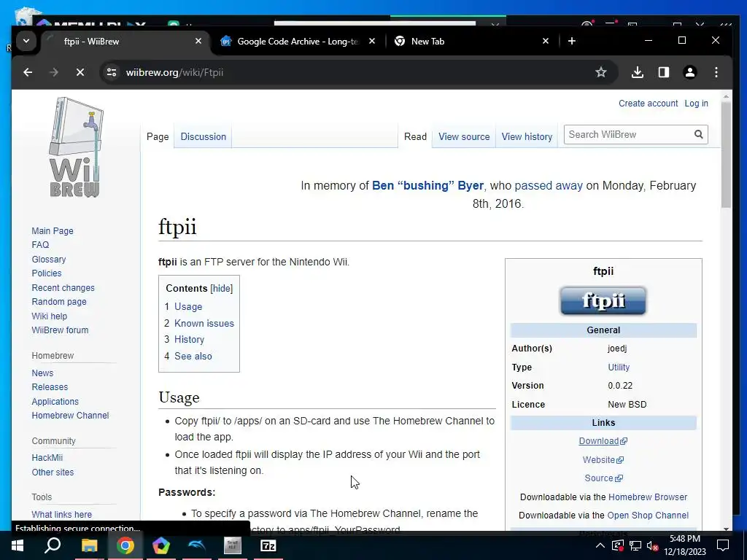Open the Glossary sidebar link
Image resolution: width=747 pixels, height=560 pixels.
coord(49,260)
